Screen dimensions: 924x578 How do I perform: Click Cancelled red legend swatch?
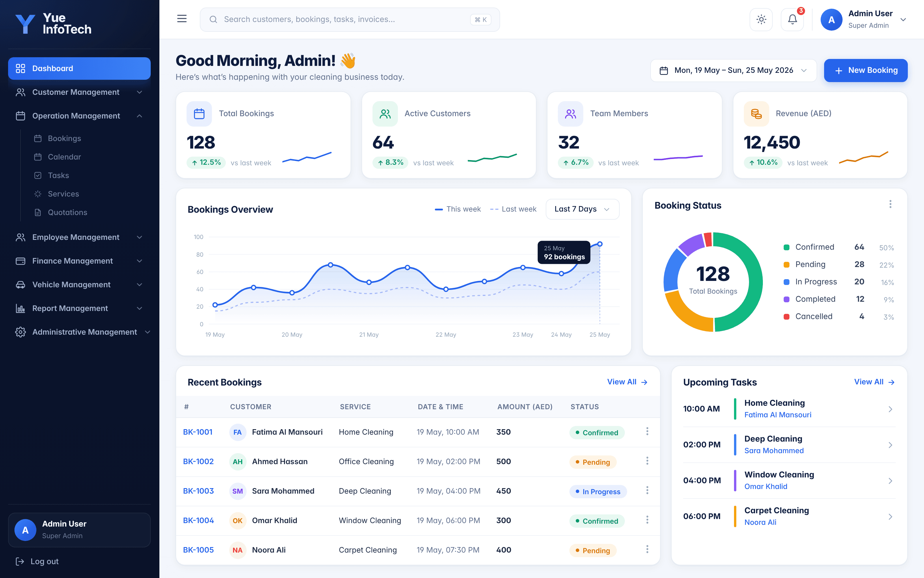786,316
